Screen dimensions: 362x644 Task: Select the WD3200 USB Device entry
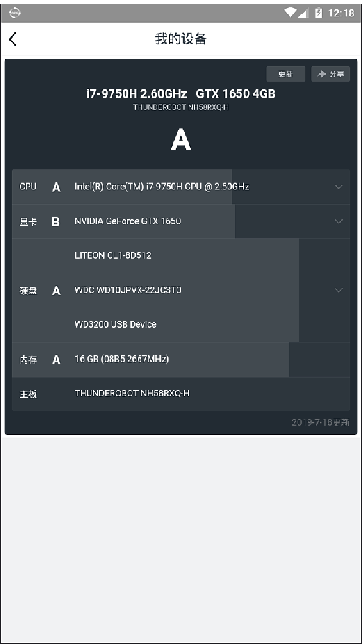[x=115, y=324]
